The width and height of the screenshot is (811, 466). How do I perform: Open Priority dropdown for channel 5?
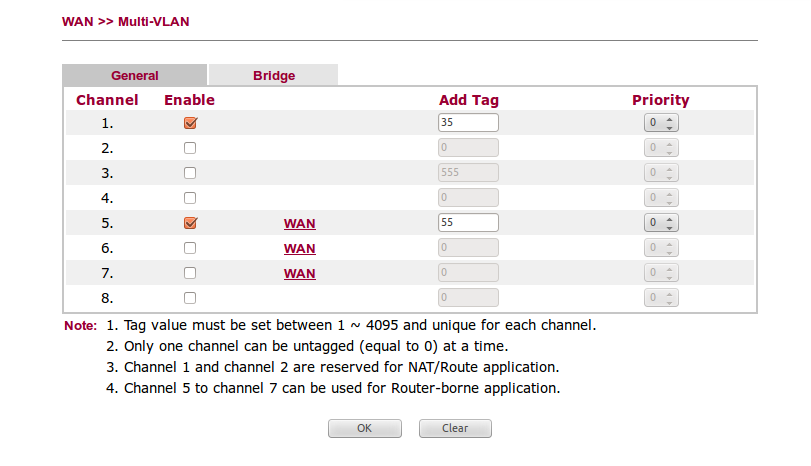click(x=661, y=223)
